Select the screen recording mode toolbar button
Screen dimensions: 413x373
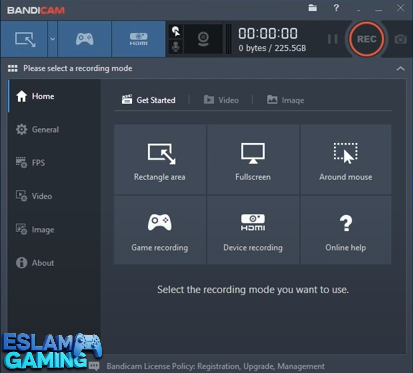pyautogui.click(x=24, y=39)
